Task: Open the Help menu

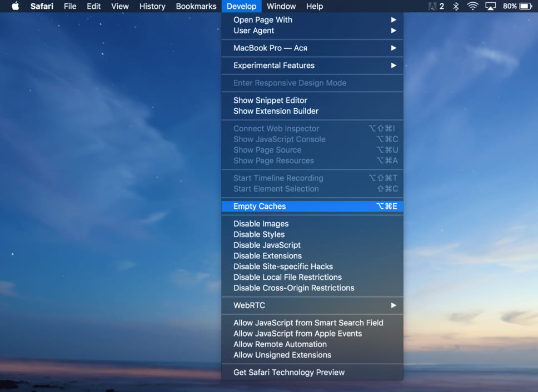Action: (x=315, y=6)
